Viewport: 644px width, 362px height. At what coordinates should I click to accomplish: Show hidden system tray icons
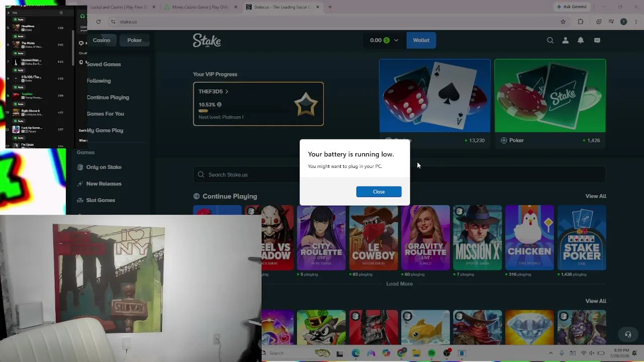[x=550, y=353]
